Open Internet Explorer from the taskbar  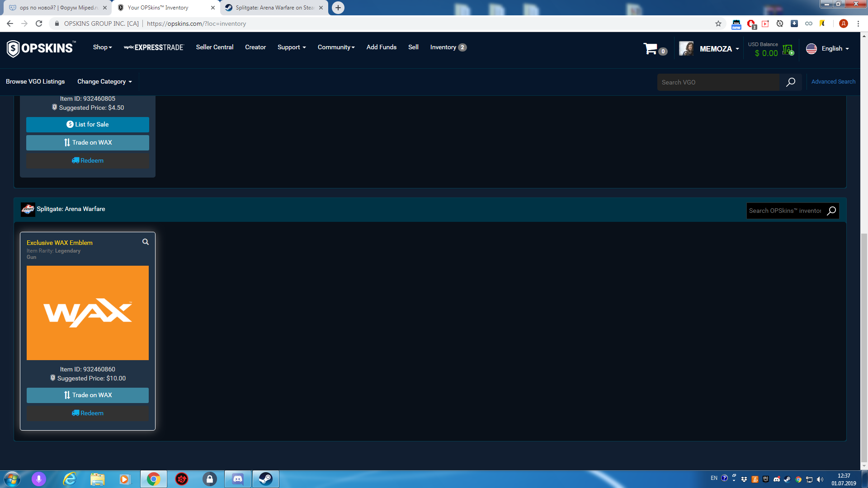pyautogui.click(x=70, y=479)
